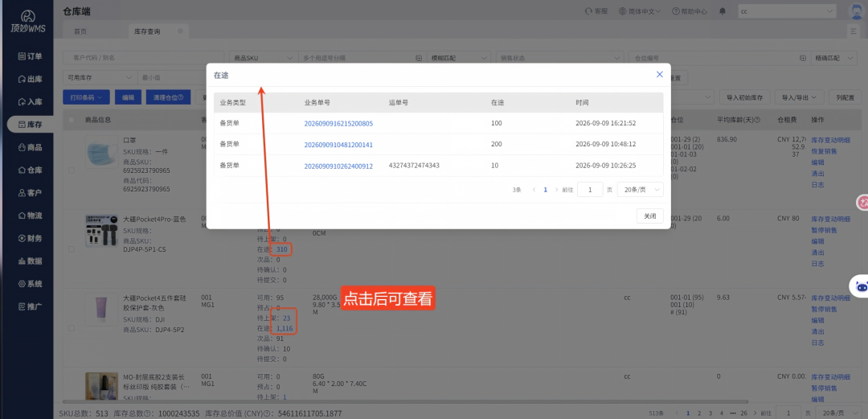Open the floating robot assistant icon
The height and width of the screenshot is (419, 868).
pos(862,286)
